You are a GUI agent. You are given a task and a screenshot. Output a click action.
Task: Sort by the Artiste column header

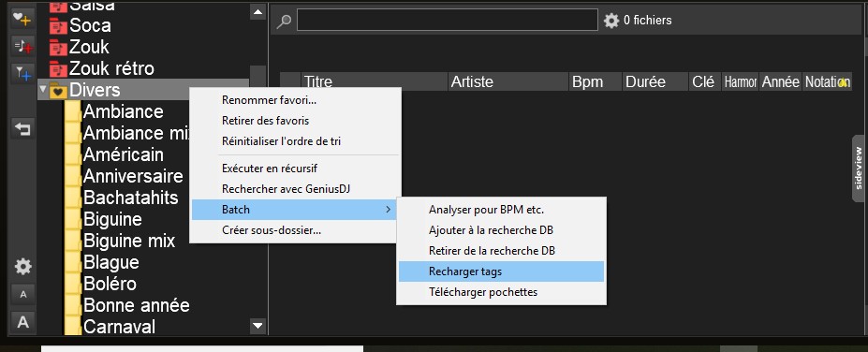coord(508,81)
